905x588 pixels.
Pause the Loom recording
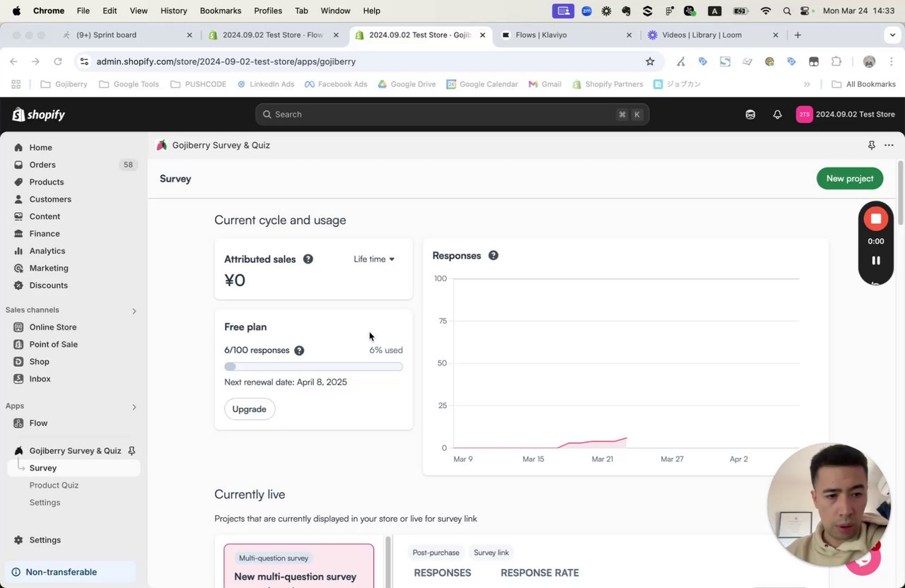875,261
